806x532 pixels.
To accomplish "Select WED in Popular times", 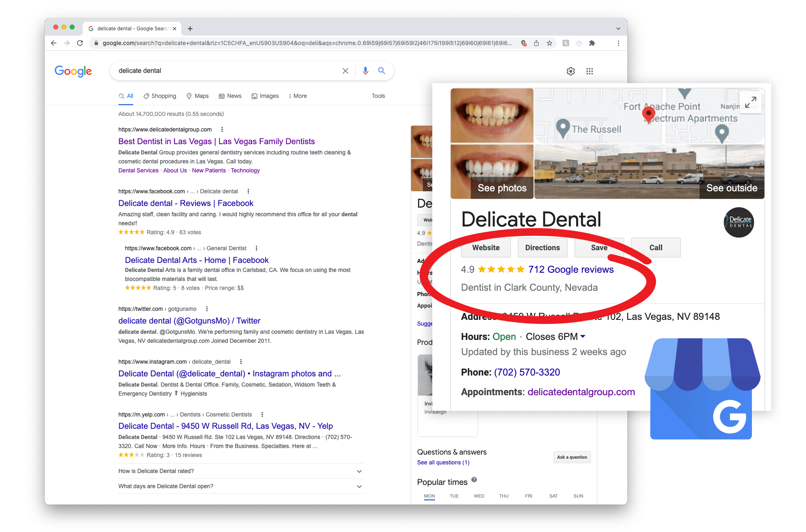I will click(x=479, y=496).
